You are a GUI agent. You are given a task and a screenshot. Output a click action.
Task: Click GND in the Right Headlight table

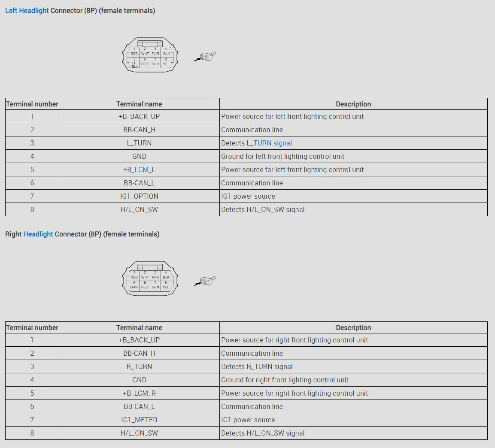[x=139, y=380]
